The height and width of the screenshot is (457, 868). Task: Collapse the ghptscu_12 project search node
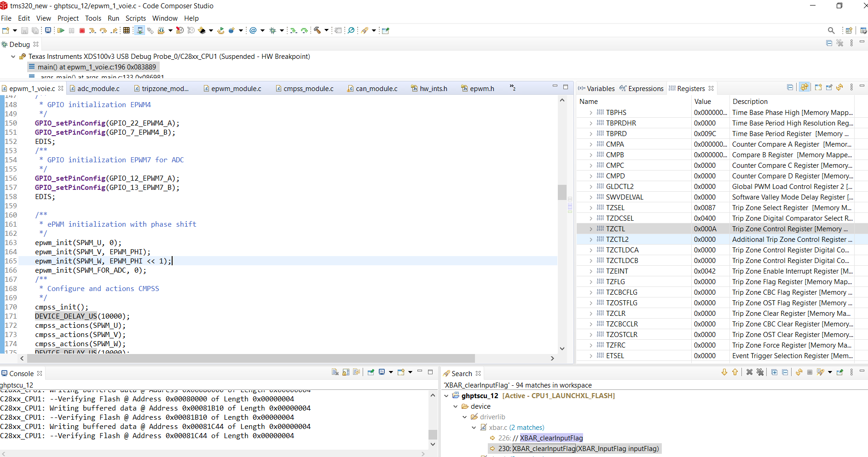coord(446,396)
